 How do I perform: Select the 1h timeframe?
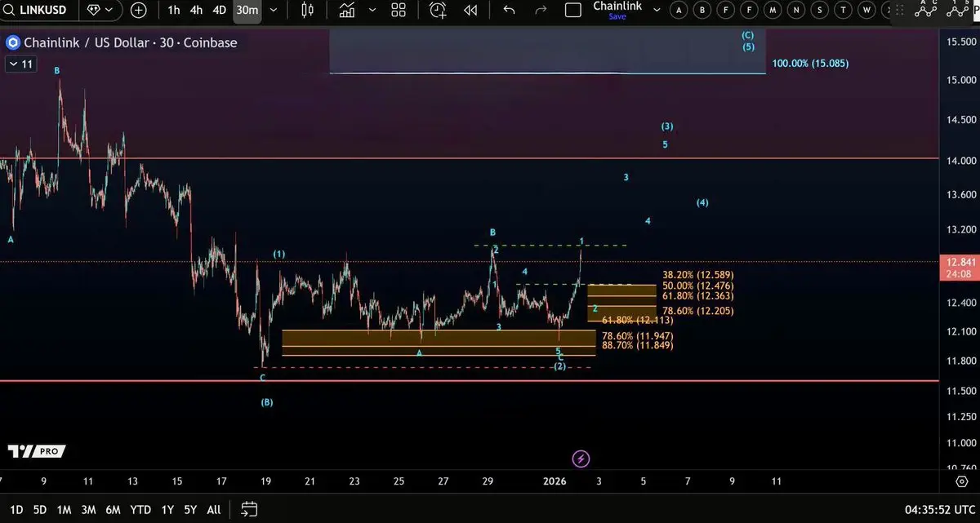point(173,11)
